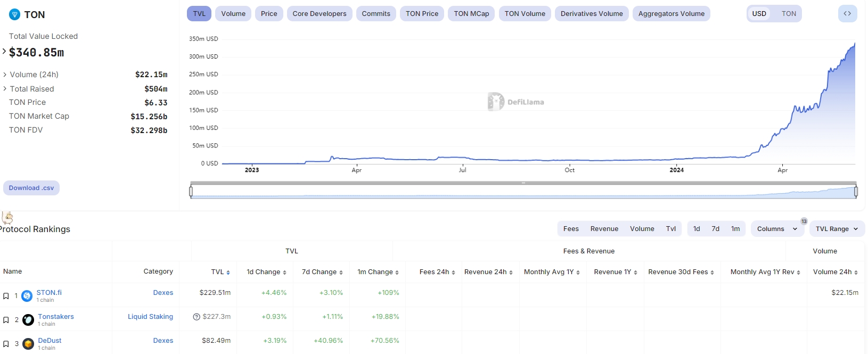Toggle the Core Developers chart series
Viewport: 868px width, 354px height.
[x=320, y=14]
